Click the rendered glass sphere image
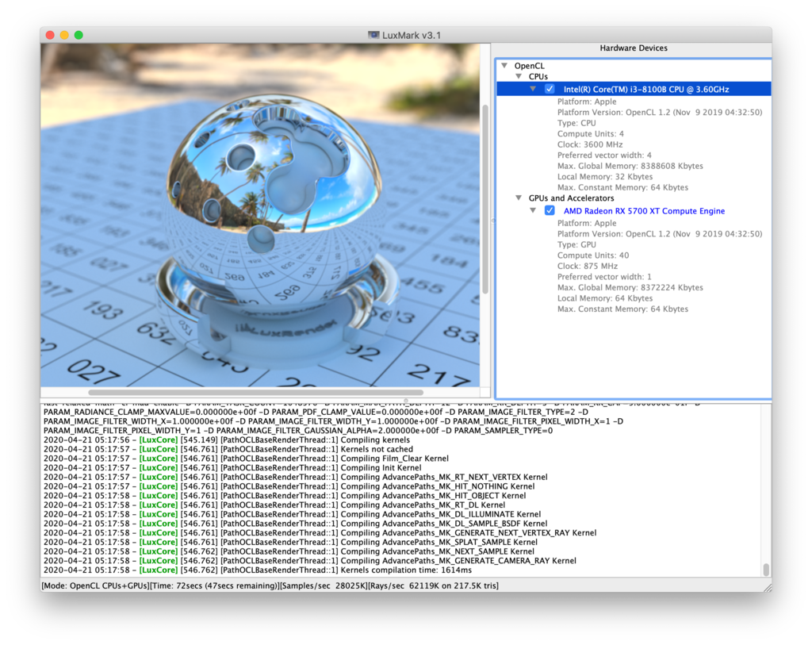This screenshot has height=645, width=812. [x=260, y=215]
